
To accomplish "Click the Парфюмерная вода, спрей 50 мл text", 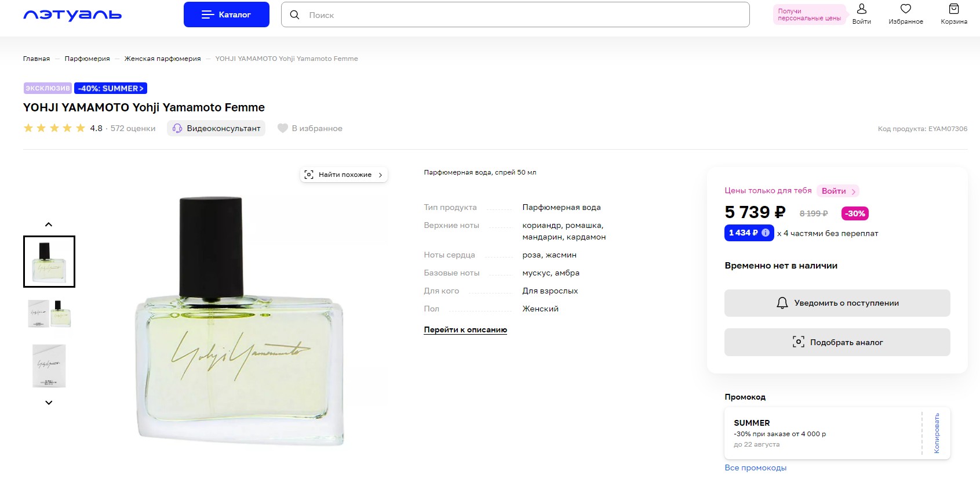I will [480, 172].
